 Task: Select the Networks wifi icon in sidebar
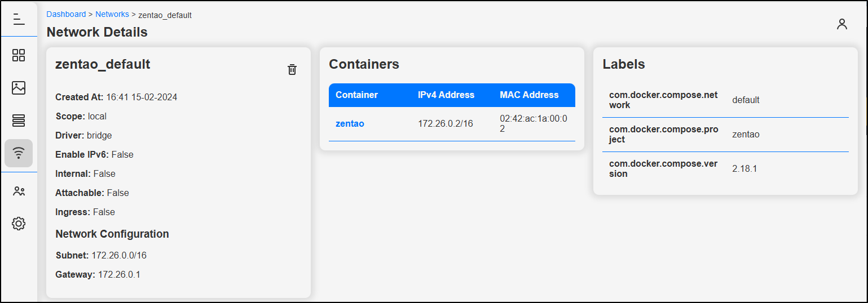19,153
